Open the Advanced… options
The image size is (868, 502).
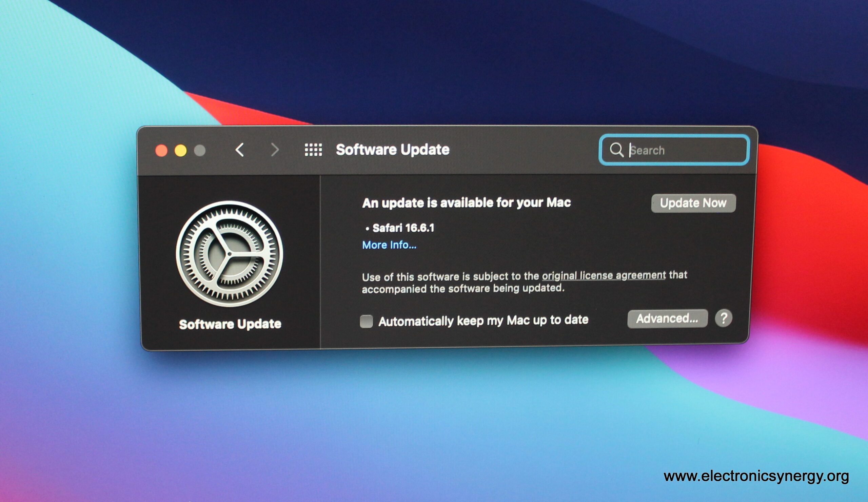[x=667, y=319]
